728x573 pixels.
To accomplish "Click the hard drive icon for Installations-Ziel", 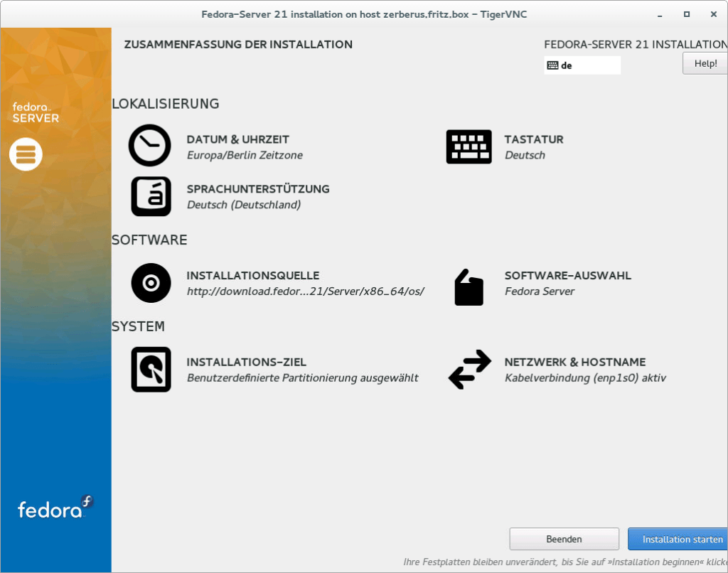I will 151,369.
